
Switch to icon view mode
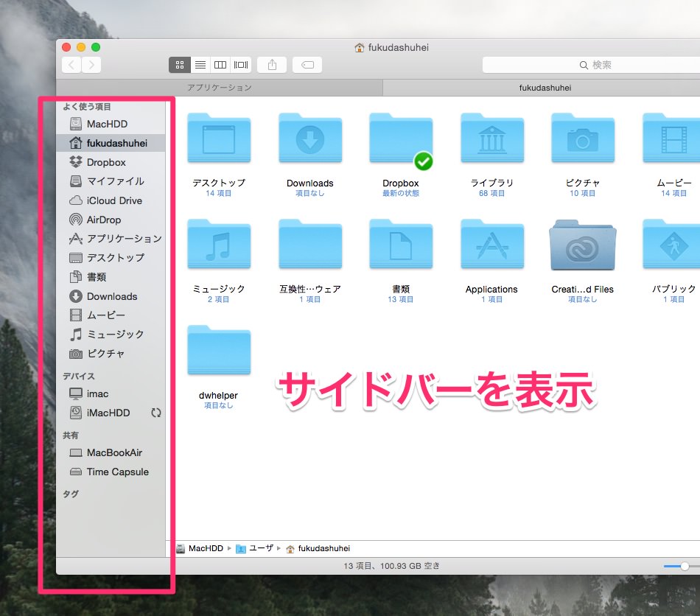180,65
